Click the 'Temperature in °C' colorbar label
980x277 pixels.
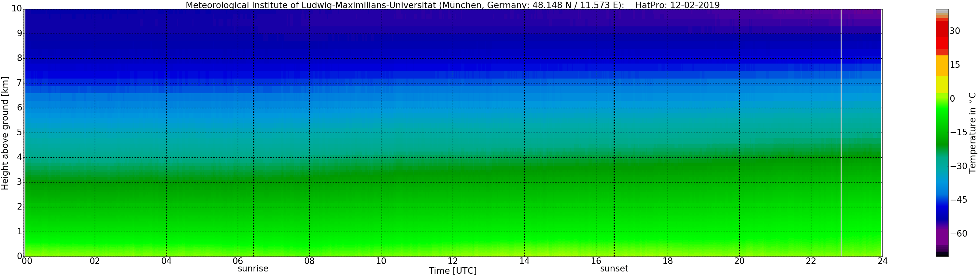click(x=973, y=133)
